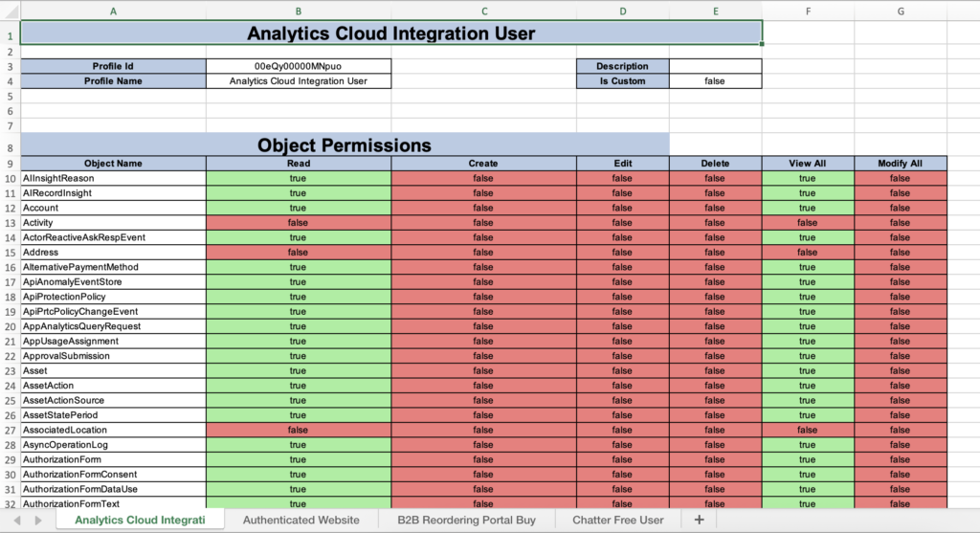Select the Analytics Cloud Integration User name value cell
This screenshot has width=980, height=533.
(299, 81)
